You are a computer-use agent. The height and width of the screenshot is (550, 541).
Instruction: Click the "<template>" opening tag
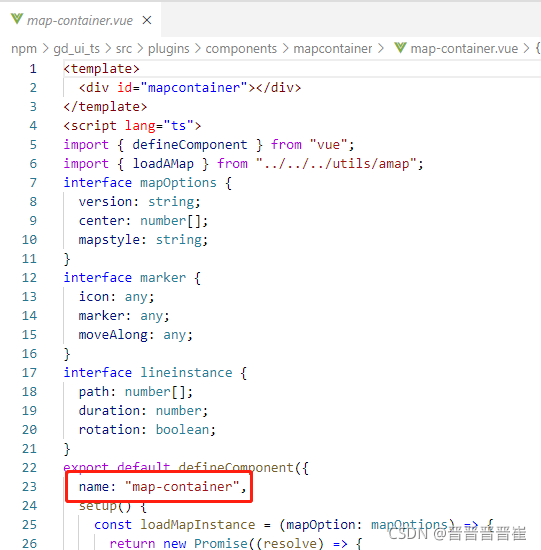(x=101, y=69)
